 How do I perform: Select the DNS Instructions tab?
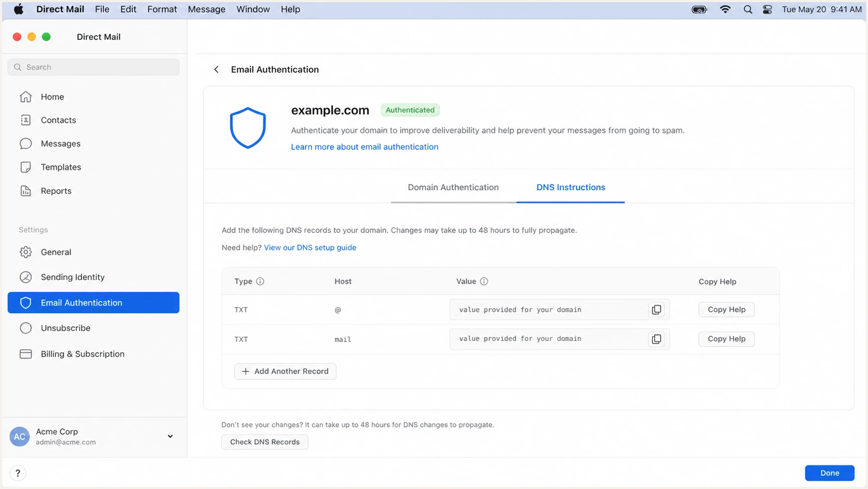pos(571,187)
